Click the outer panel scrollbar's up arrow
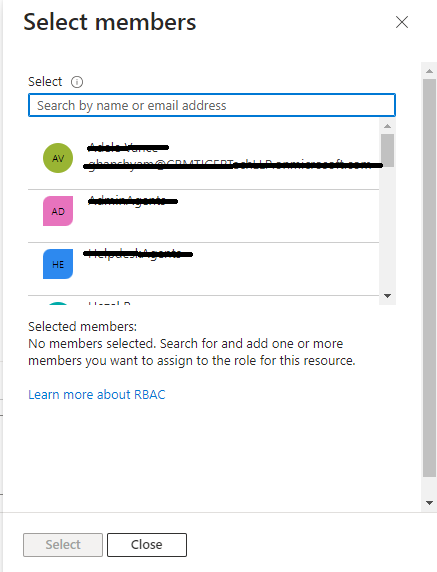This screenshot has width=437, height=572. click(429, 71)
